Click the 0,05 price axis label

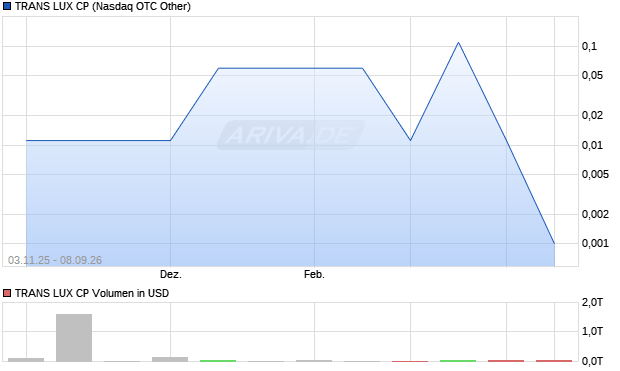(592, 75)
